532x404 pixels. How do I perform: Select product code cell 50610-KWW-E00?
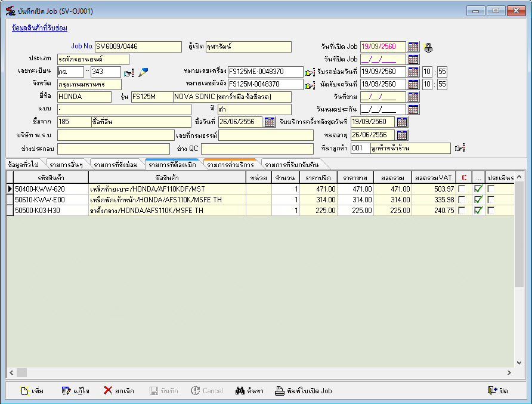pos(51,200)
